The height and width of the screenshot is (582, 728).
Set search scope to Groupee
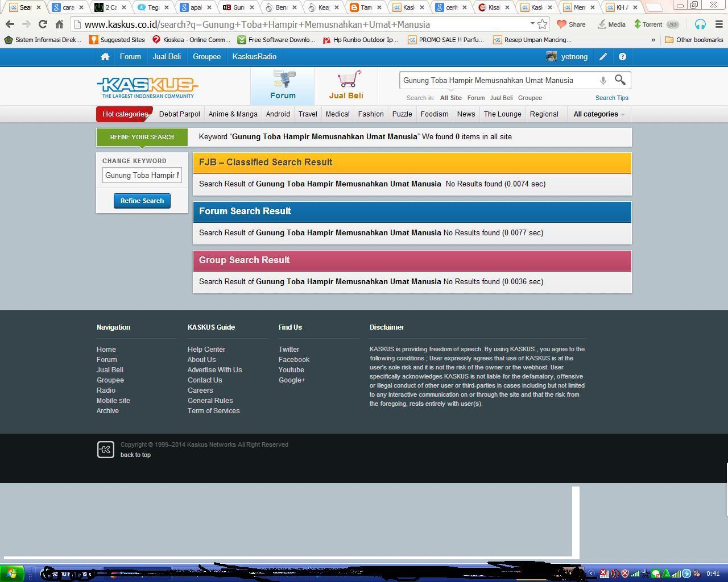point(530,98)
